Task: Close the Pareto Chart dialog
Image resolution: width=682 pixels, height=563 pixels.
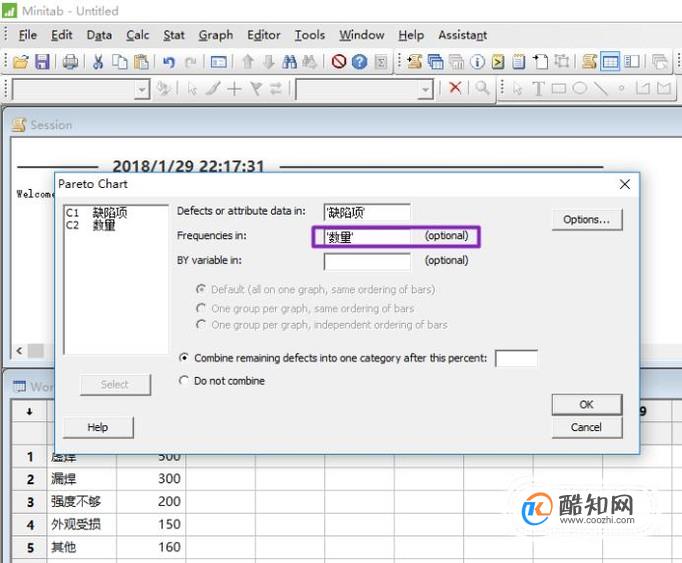Action: point(625,184)
